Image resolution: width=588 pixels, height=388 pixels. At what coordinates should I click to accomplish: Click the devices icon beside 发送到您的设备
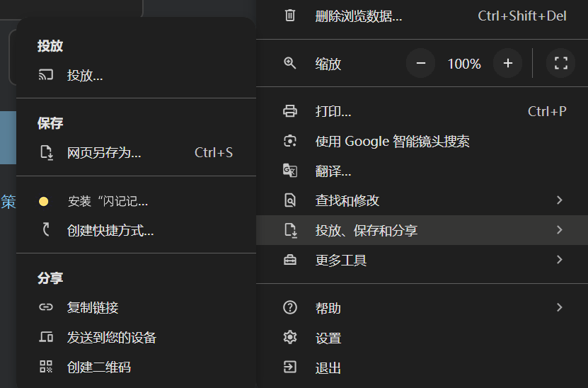click(46, 338)
